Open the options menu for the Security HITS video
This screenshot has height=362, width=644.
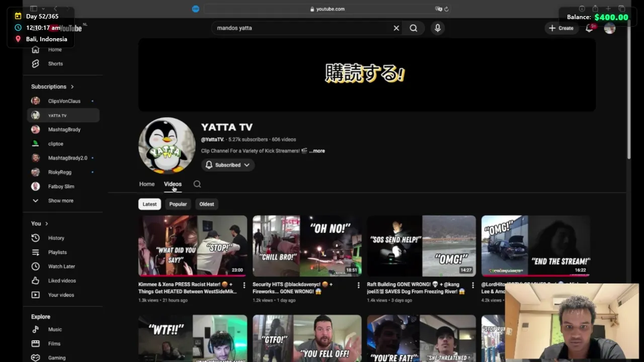coord(358,285)
